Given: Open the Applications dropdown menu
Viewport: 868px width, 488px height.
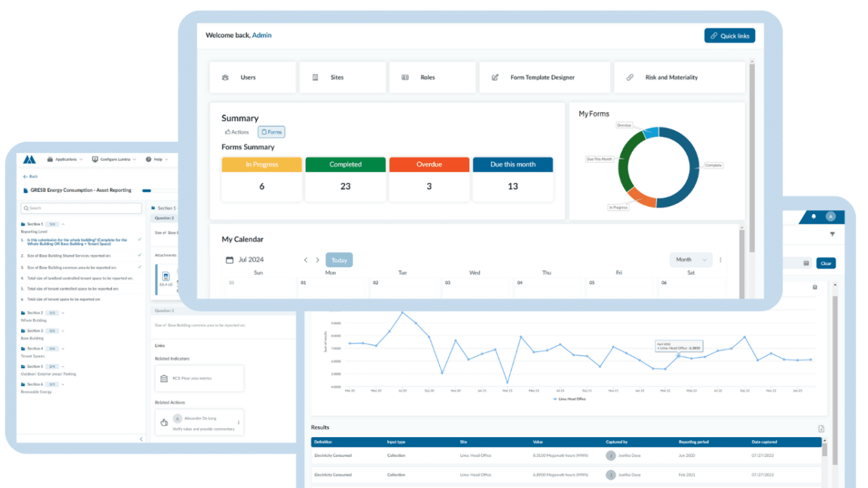Looking at the screenshot, I should [65, 159].
